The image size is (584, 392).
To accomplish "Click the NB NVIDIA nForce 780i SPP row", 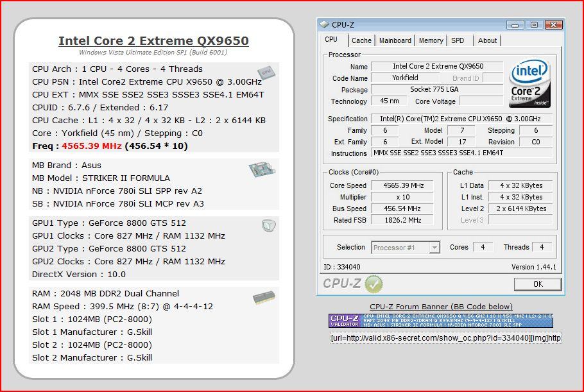I will click(x=117, y=191).
